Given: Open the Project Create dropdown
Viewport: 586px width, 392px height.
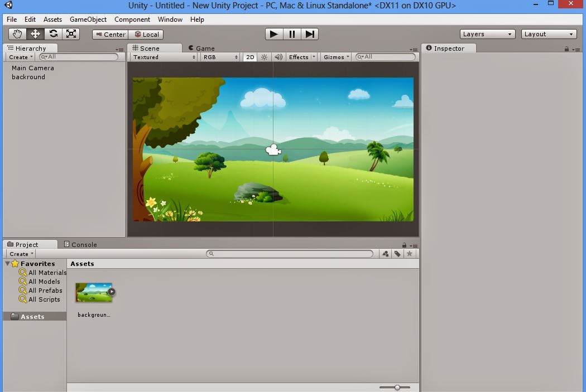Looking at the screenshot, I should click(x=21, y=254).
